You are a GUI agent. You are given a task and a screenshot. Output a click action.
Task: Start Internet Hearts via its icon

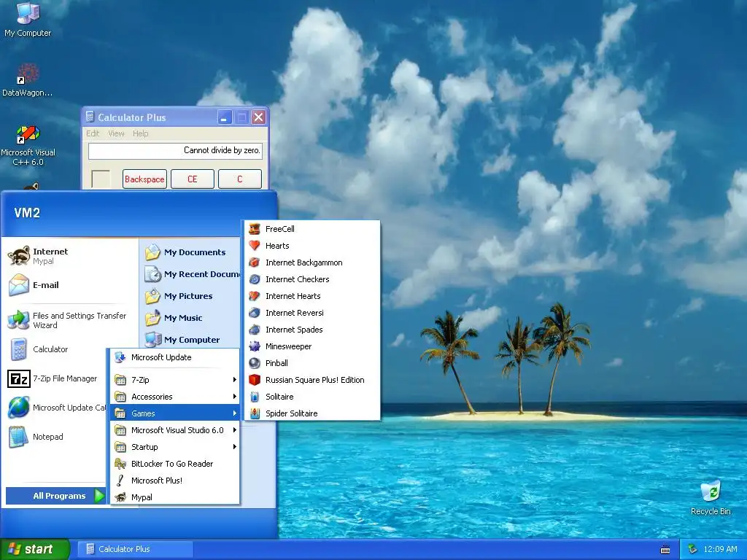pos(255,296)
